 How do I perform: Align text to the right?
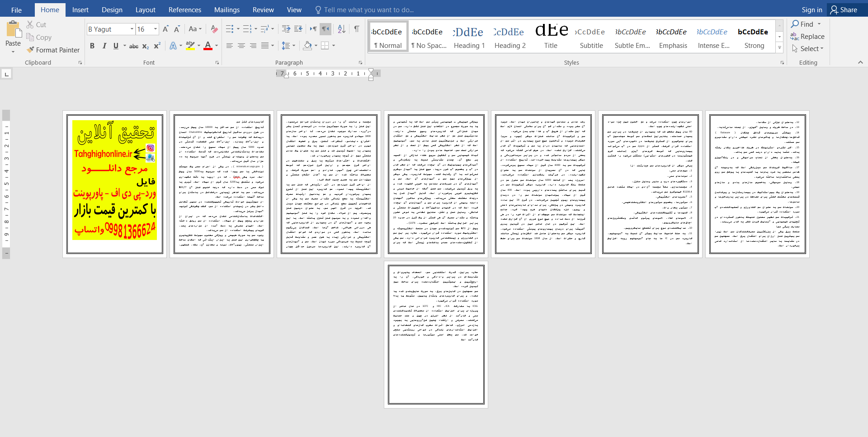253,46
